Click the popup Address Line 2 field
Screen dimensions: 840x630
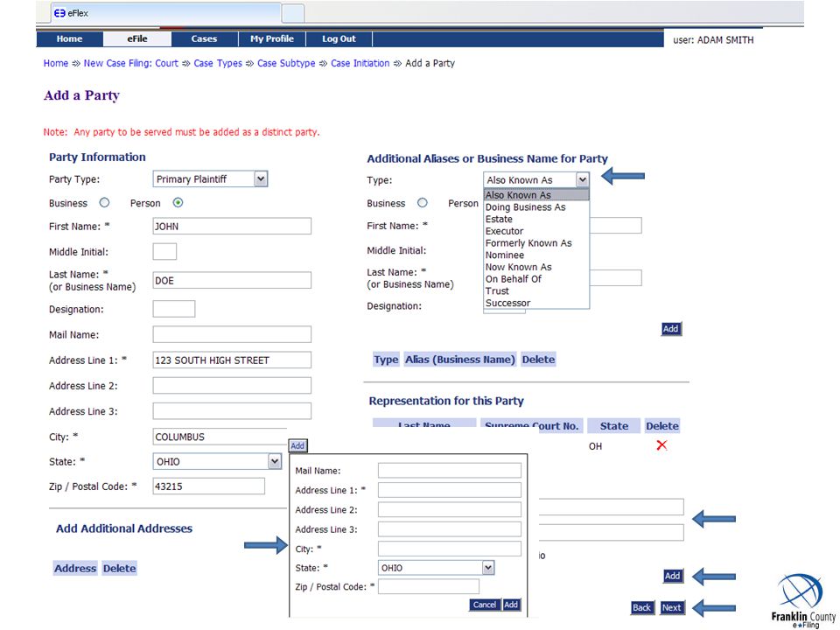[x=450, y=509]
